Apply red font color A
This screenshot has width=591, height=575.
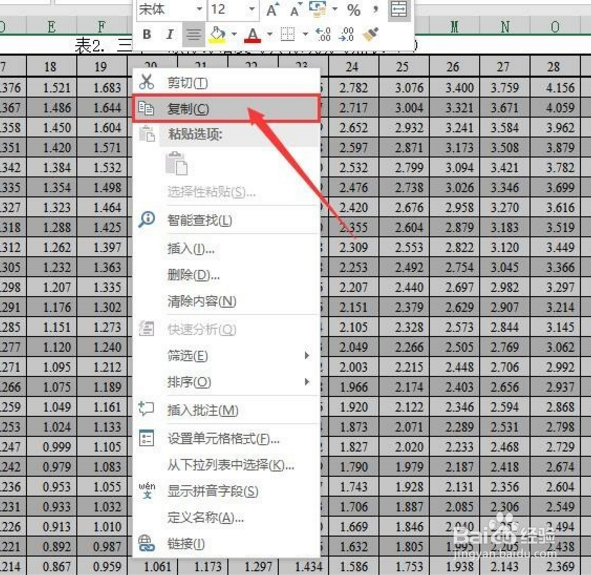253,35
